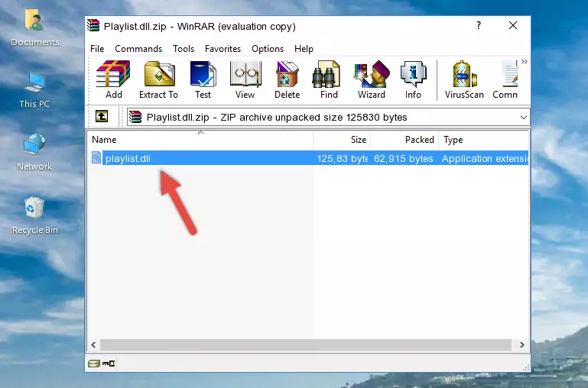Open the View toolbar tool
Viewport: 588px width, 388px height.
[245, 79]
